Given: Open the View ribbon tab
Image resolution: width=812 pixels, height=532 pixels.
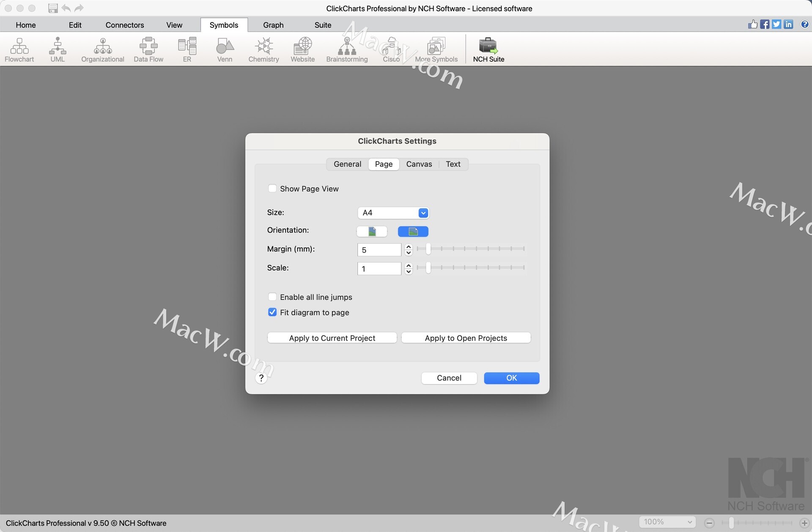Looking at the screenshot, I should (x=174, y=25).
